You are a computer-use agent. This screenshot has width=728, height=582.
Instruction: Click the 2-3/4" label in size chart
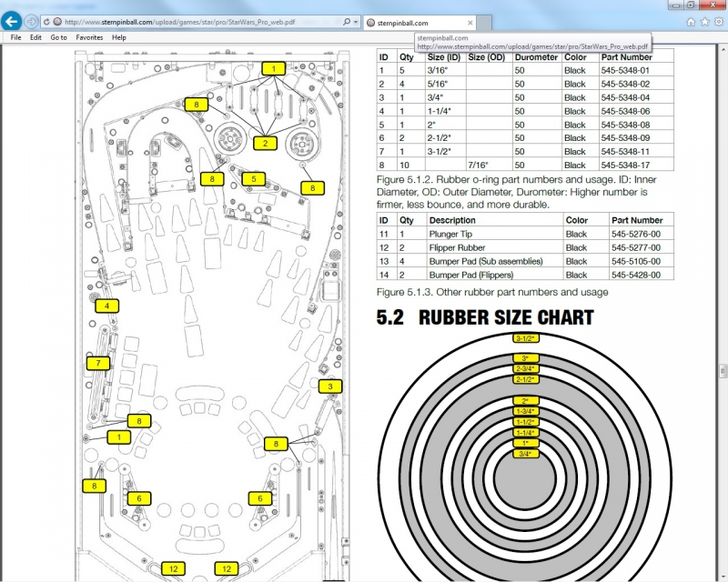526,368
